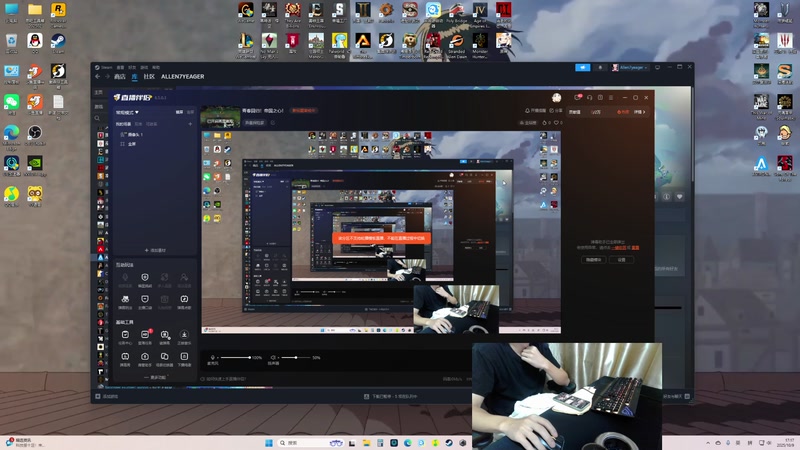Open the QQ penguin desktop icon

pyautogui.click(x=35, y=43)
